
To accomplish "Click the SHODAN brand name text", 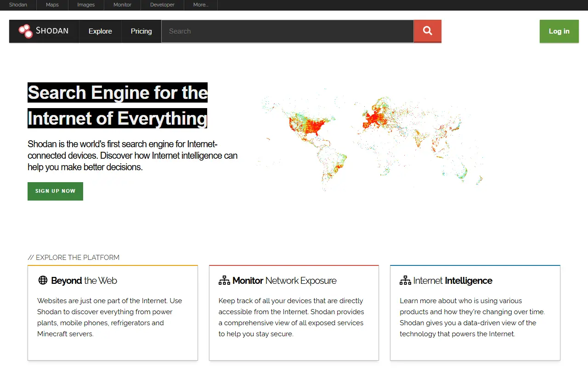I will pos(52,31).
